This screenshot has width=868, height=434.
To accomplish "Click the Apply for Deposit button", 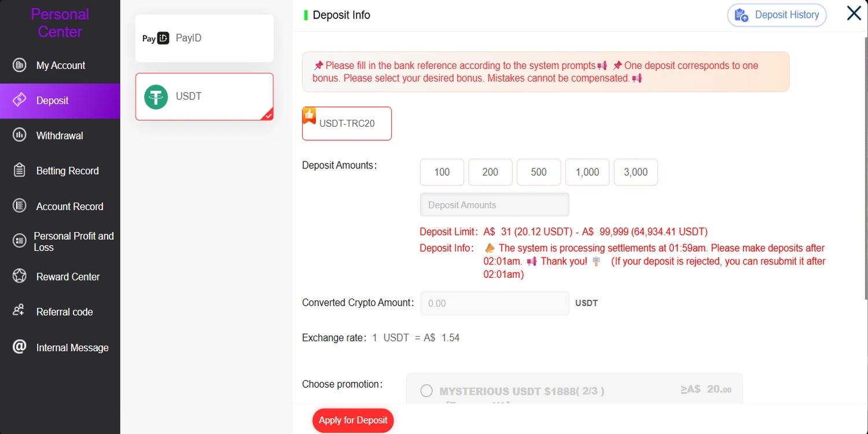I will click(353, 420).
